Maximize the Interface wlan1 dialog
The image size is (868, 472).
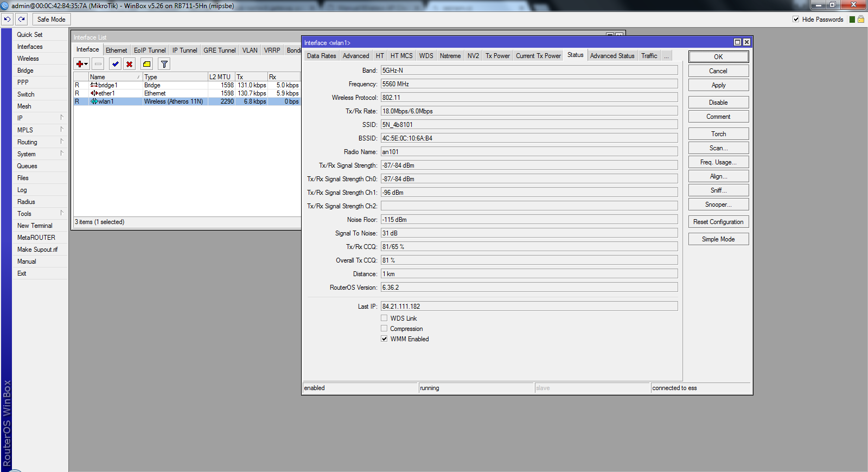(737, 42)
